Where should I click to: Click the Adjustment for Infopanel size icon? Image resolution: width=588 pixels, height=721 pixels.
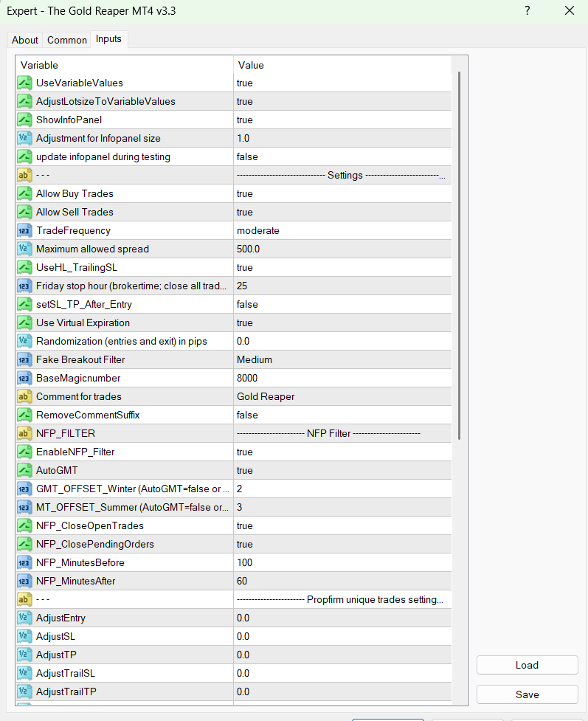pyautogui.click(x=24, y=138)
